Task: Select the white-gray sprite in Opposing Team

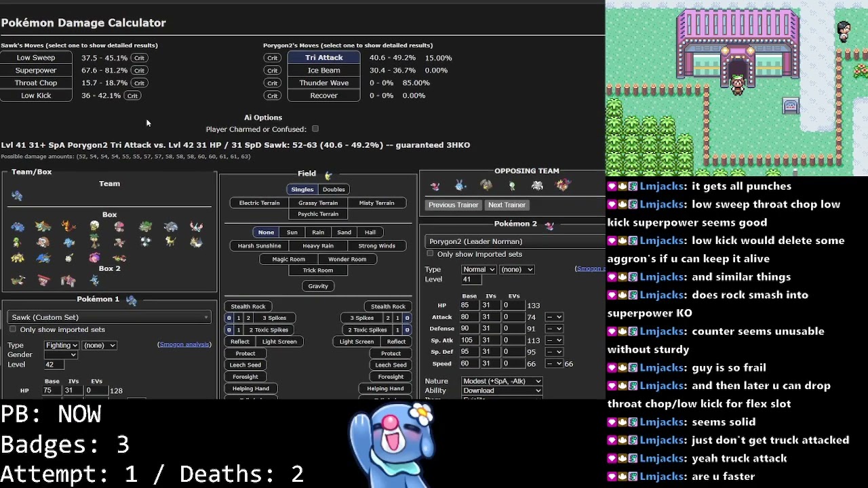Action: [537, 185]
